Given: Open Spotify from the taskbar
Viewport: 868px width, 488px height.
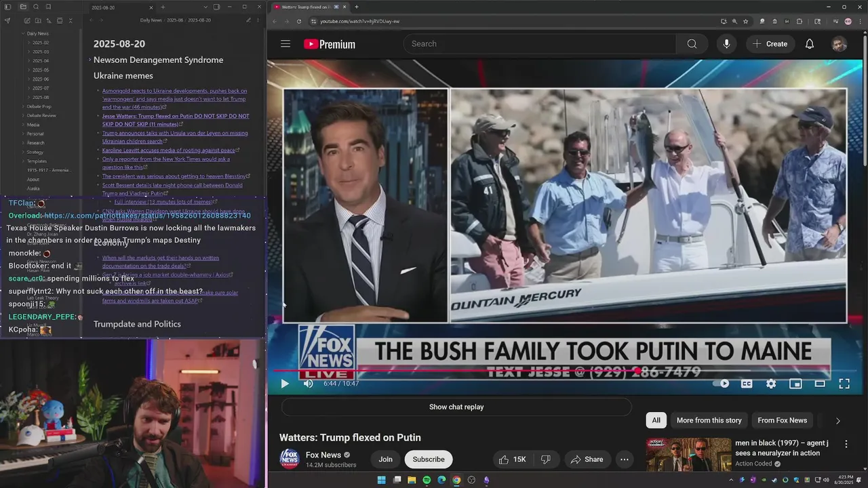Looking at the screenshot, I should [427, 480].
